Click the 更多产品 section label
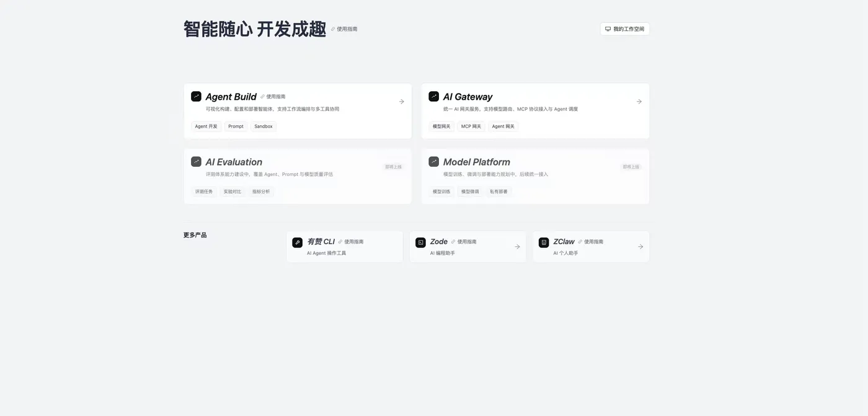This screenshot has height=416, width=868. click(195, 235)
